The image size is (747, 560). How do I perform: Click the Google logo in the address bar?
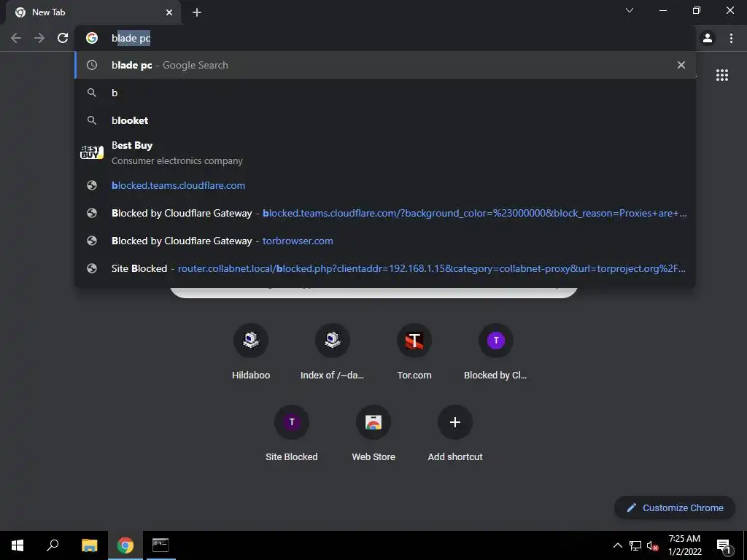point(92,38)
